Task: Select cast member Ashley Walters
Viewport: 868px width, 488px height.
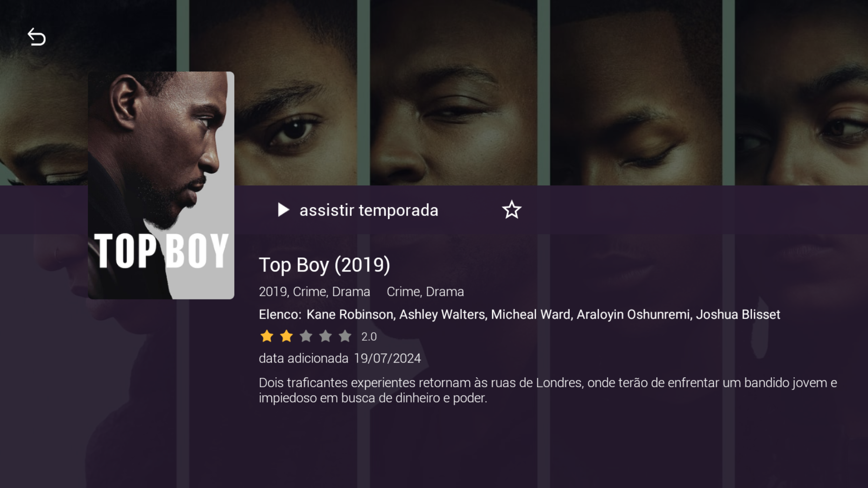Action: 442,314
